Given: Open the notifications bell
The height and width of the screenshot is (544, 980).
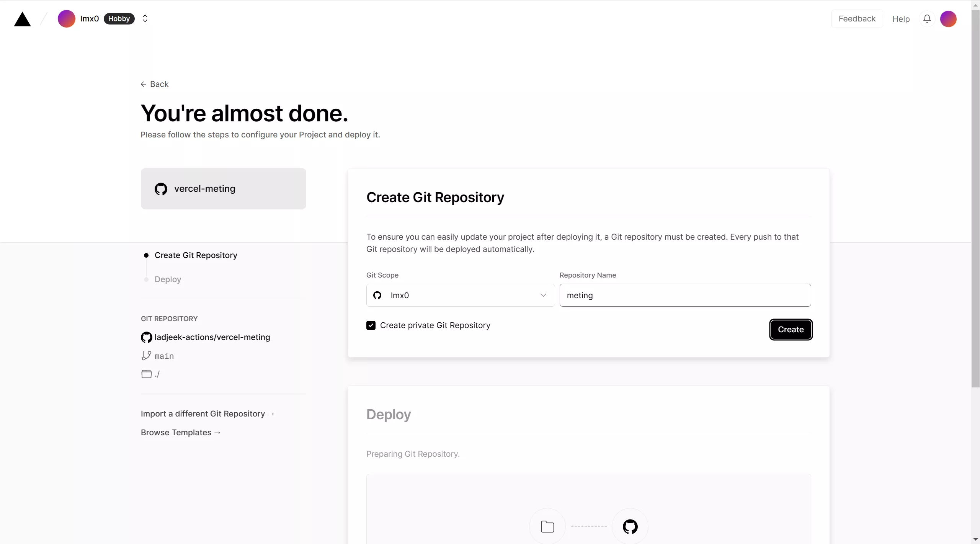Looking at the screenshot, I should tap(927, 19).
